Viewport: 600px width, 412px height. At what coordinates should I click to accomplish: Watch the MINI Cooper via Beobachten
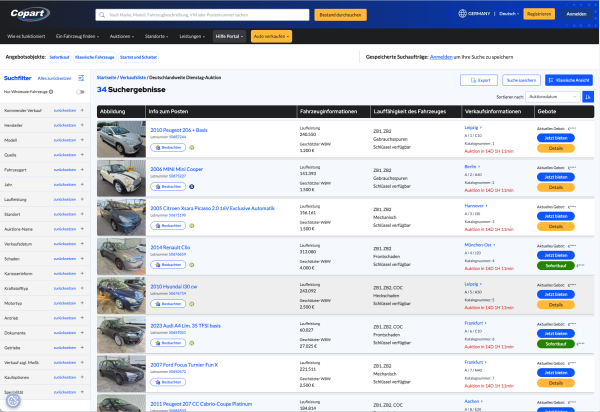(168, 187)
